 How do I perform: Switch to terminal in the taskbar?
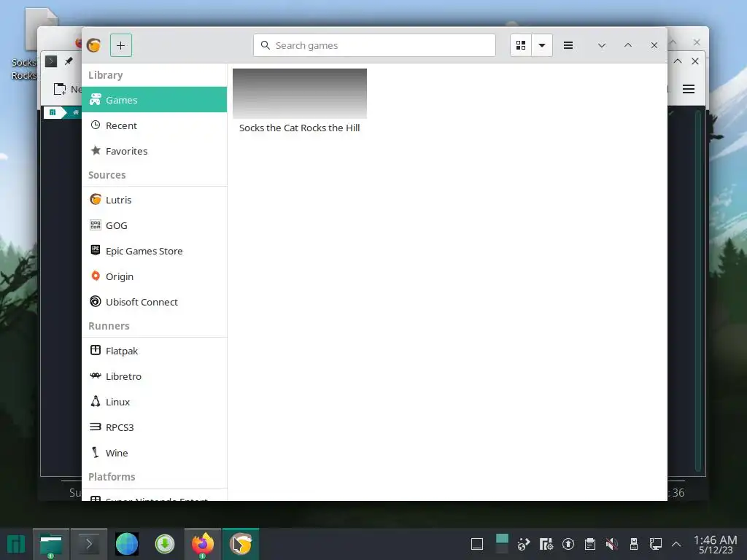88,544
